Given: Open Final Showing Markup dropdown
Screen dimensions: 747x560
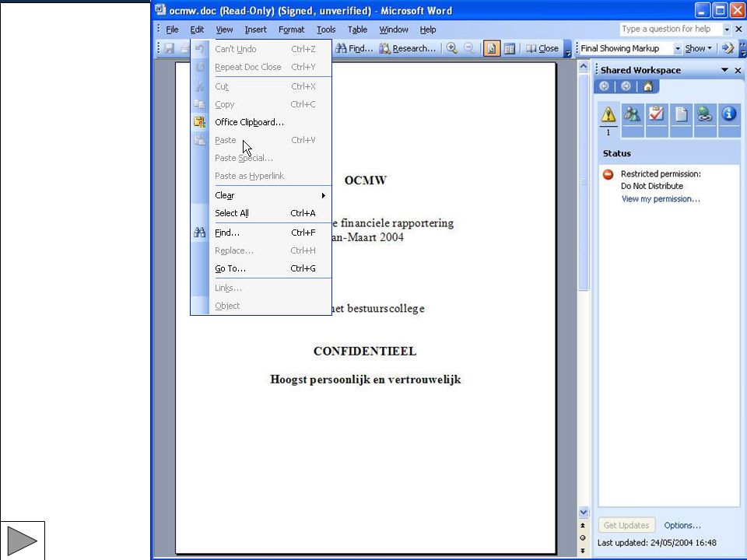Looking at the screenshot, I should (678, 48).
